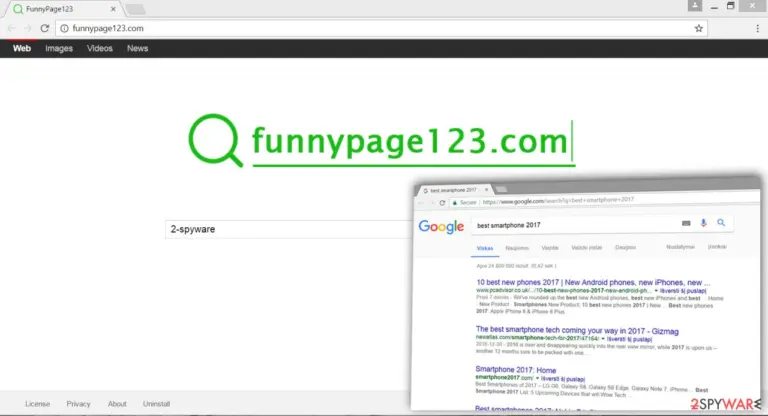Viewport: 768px width, 416px height.
Task: Click the forward navigation arrow
Action: coord(27,28)
